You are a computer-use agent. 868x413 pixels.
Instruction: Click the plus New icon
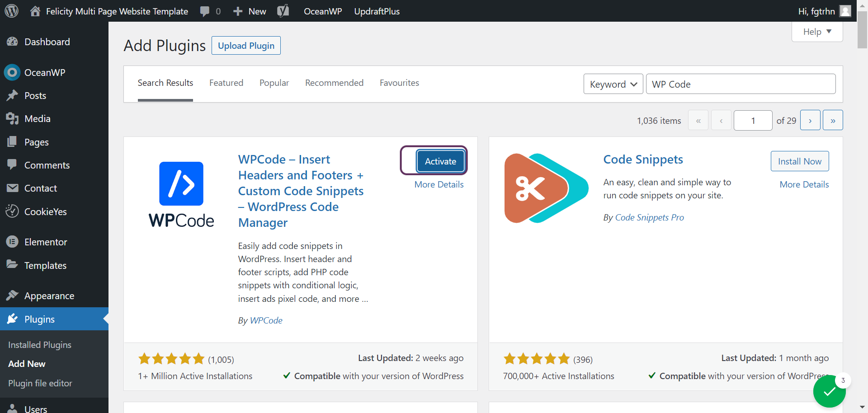(x=238, y=11)
